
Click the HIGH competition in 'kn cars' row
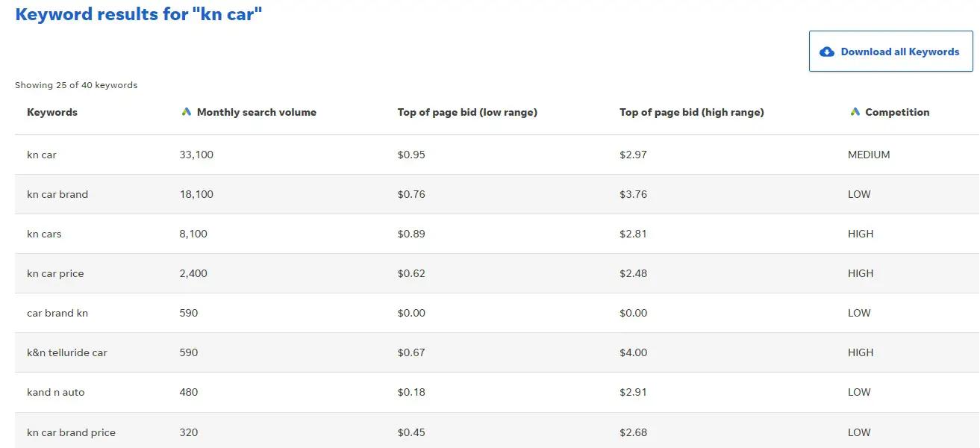[x=861, y=234]
